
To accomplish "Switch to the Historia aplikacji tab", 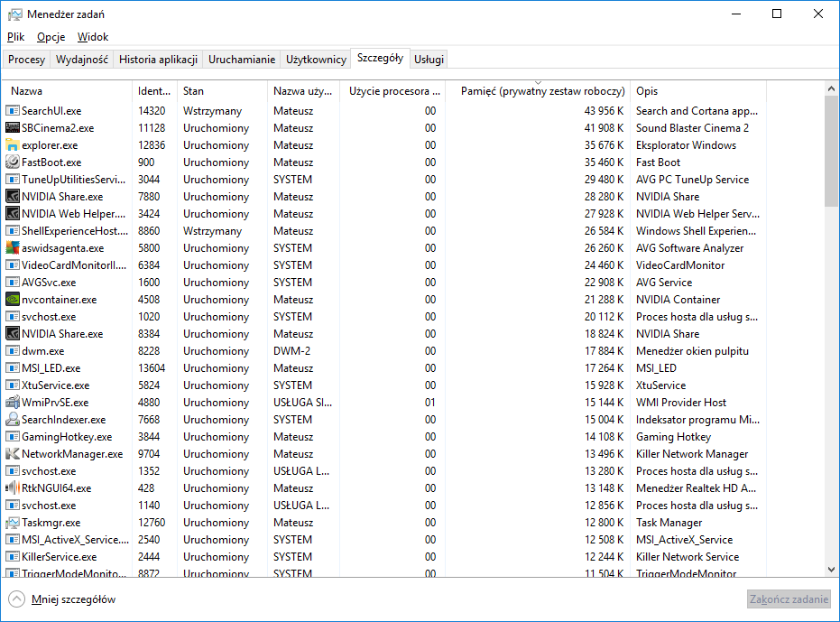I will click(159, 60).
